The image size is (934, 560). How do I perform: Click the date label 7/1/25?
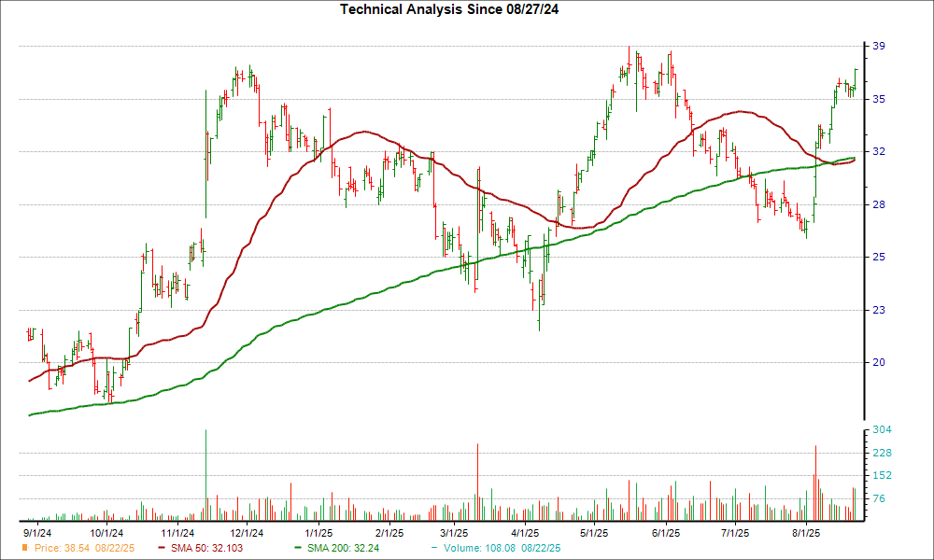[735, 533]
